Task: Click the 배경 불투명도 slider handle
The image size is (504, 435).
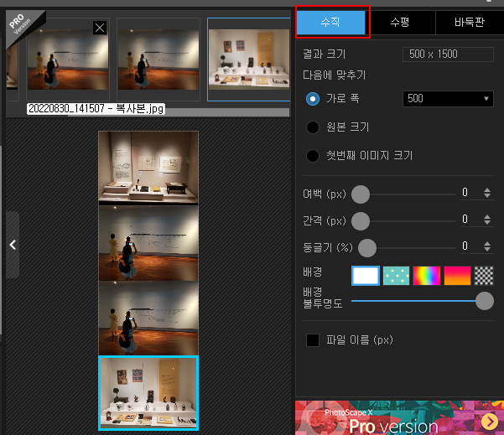Action: pyautogui.click(x=485, y=301)
